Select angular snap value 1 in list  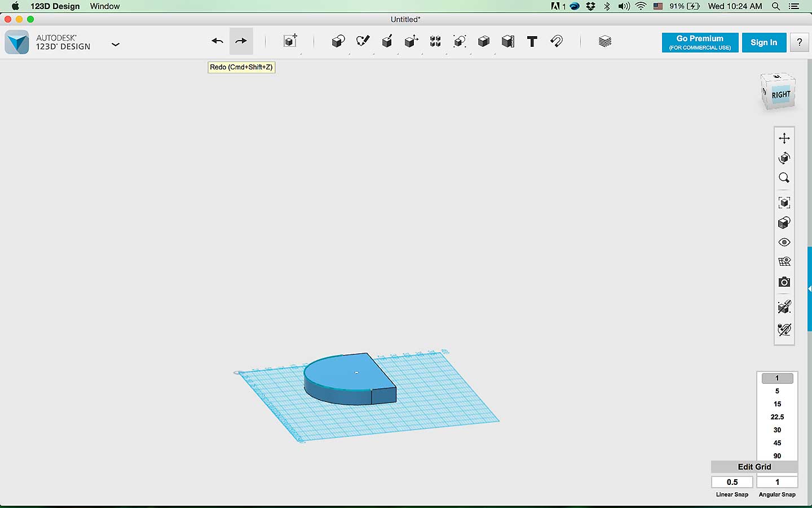pyautogui.click(x=777, y=378)
